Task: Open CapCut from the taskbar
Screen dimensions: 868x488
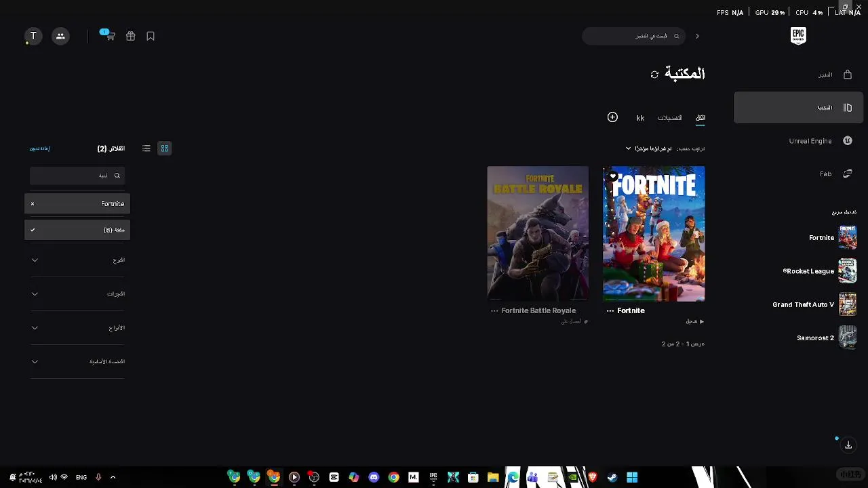Action: (334, 477)
